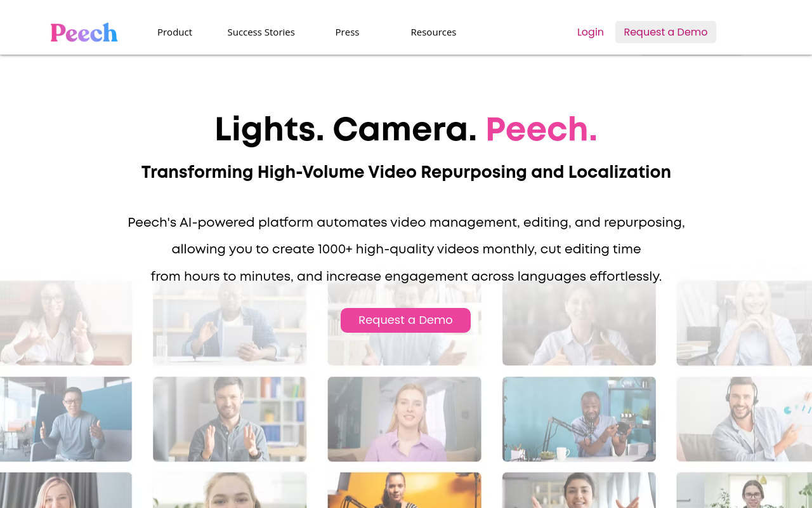Click the Peech logo
812x508 pixels.
click(x=84, y=32)
